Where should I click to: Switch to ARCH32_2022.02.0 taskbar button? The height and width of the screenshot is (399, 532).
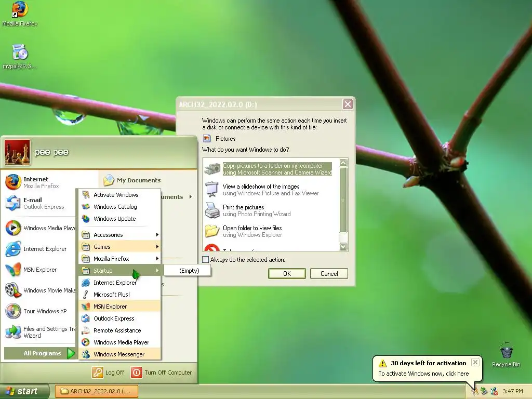point(96,391)
